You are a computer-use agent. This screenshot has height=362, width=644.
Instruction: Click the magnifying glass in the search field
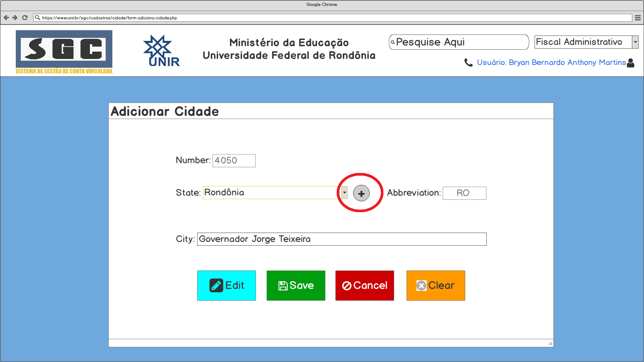click(393, 42)
